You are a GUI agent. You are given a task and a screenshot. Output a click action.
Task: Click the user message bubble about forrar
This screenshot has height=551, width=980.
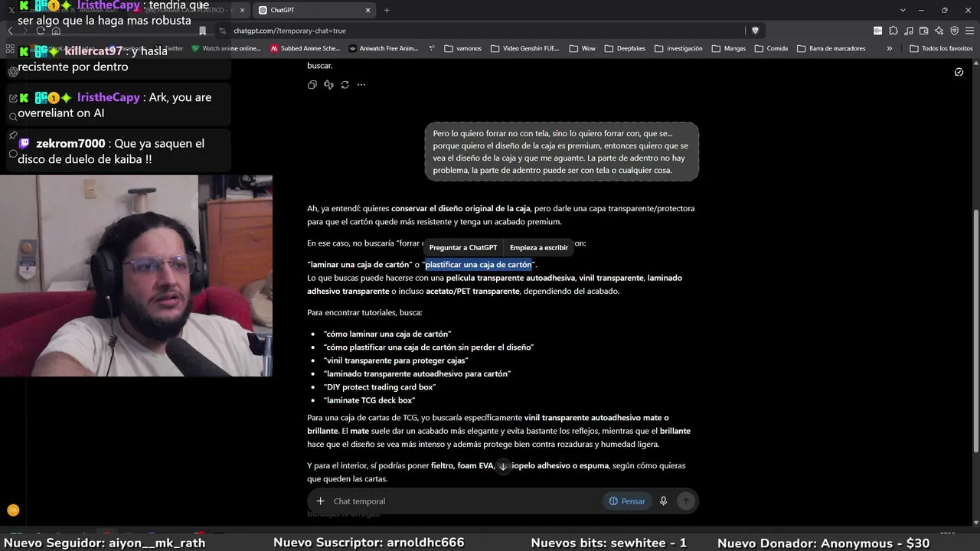(561, 152)
